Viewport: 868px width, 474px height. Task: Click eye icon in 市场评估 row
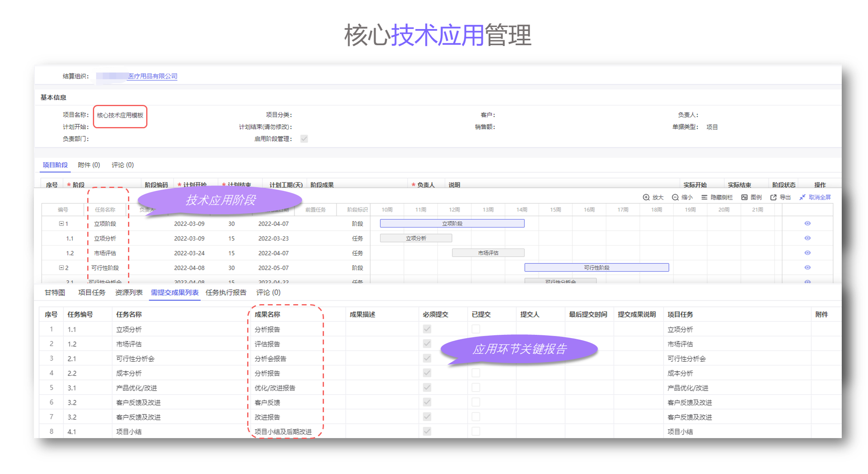coord(807,253)
